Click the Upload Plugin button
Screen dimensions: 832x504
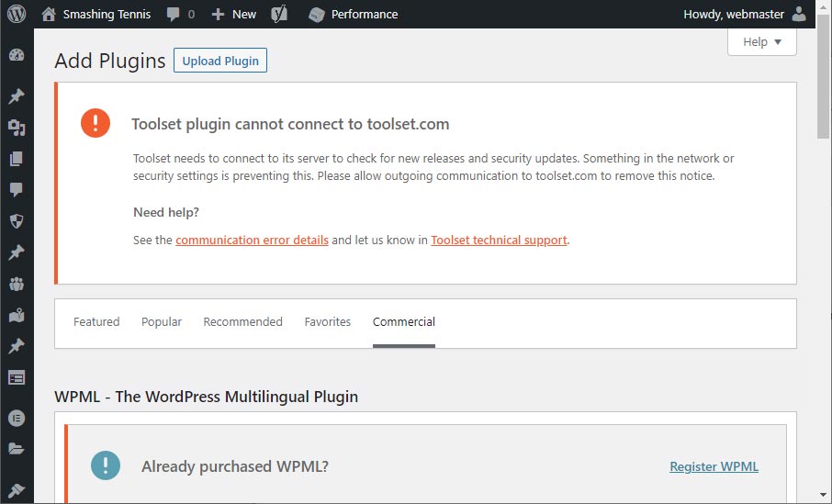tap(220, 61)
